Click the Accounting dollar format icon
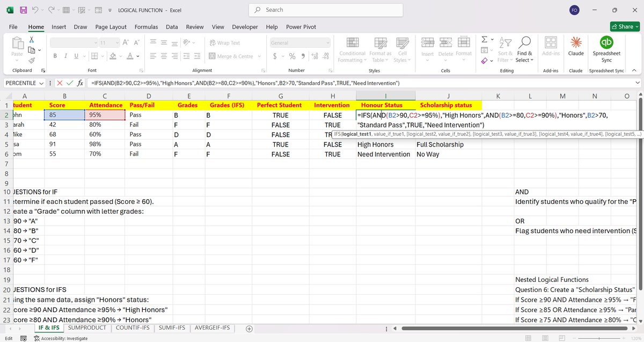 pyautogui.click(x=275, y=56)
